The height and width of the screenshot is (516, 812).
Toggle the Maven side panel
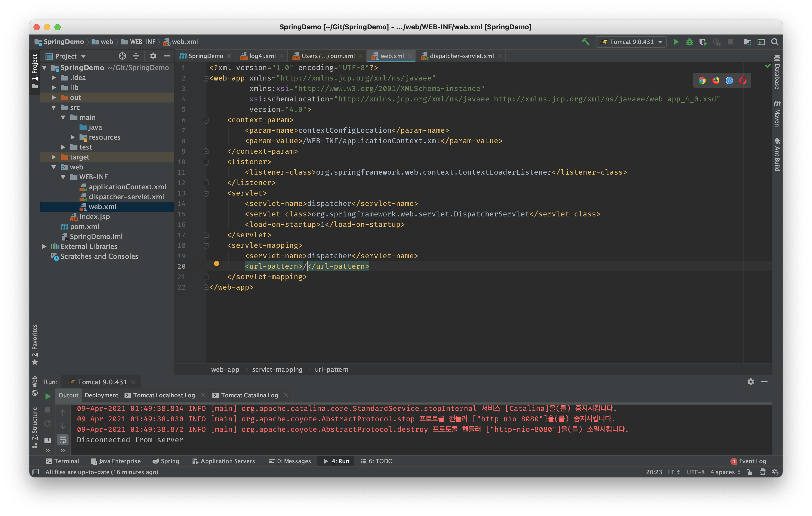click(777, 114)
